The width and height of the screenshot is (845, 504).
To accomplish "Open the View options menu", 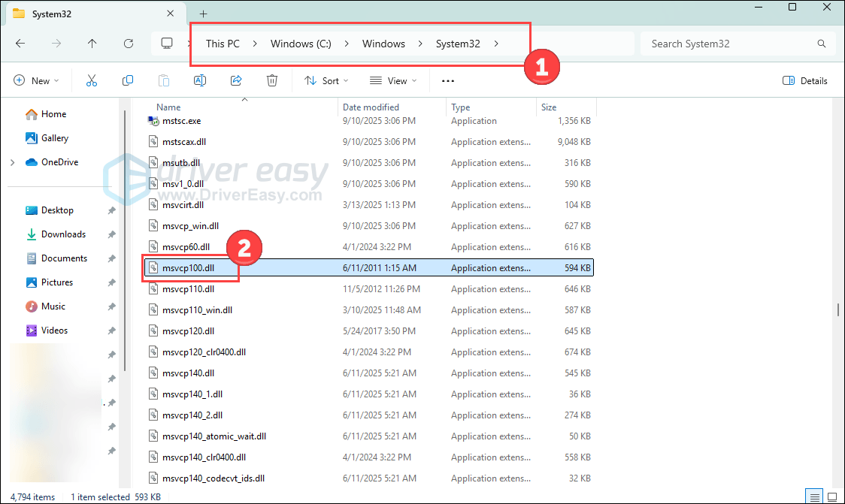I will (x=391, y=80).
